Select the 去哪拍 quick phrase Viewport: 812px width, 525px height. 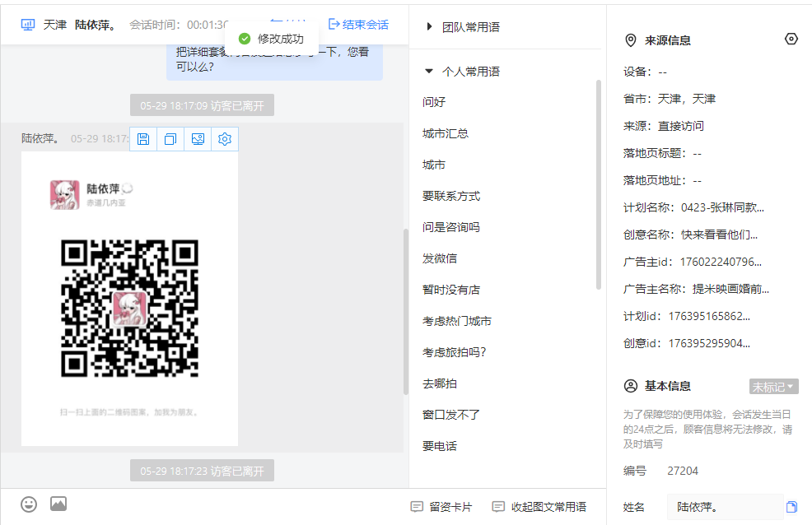pos(440,383)
